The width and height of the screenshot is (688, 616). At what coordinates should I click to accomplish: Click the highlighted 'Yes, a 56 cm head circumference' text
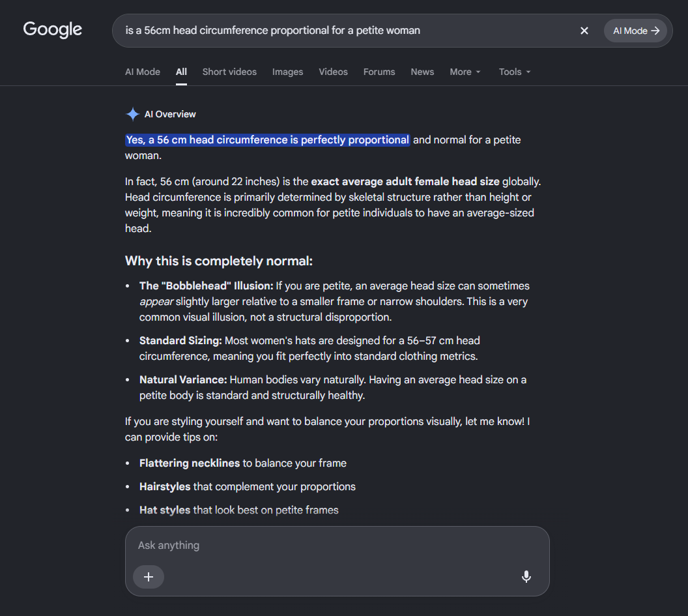pos(268,140)
